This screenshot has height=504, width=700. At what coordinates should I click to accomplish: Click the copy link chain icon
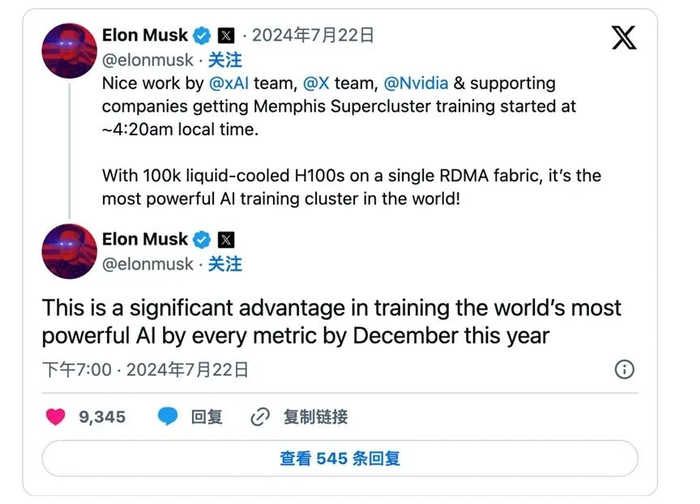pyautogui.click(x=260, y=416)
